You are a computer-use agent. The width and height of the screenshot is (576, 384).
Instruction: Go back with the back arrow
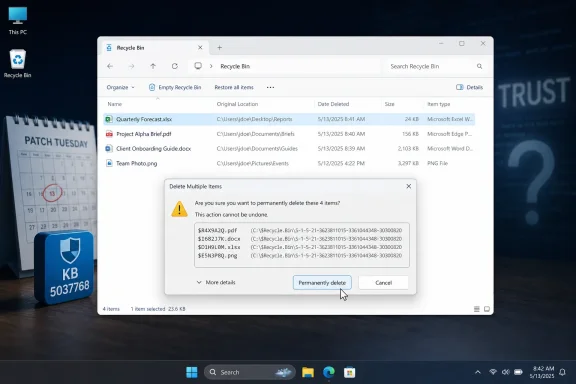tap(110, 66)
